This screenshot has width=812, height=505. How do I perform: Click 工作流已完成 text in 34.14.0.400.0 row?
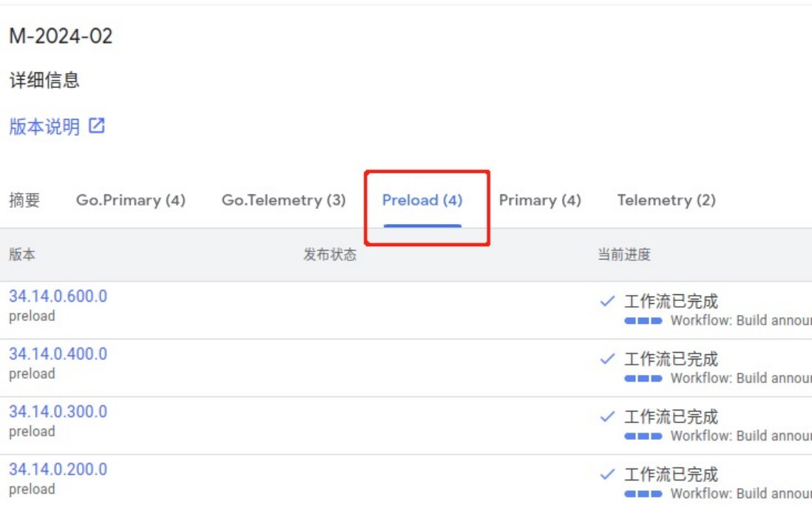pyautogui.click(x=671, y=359)
